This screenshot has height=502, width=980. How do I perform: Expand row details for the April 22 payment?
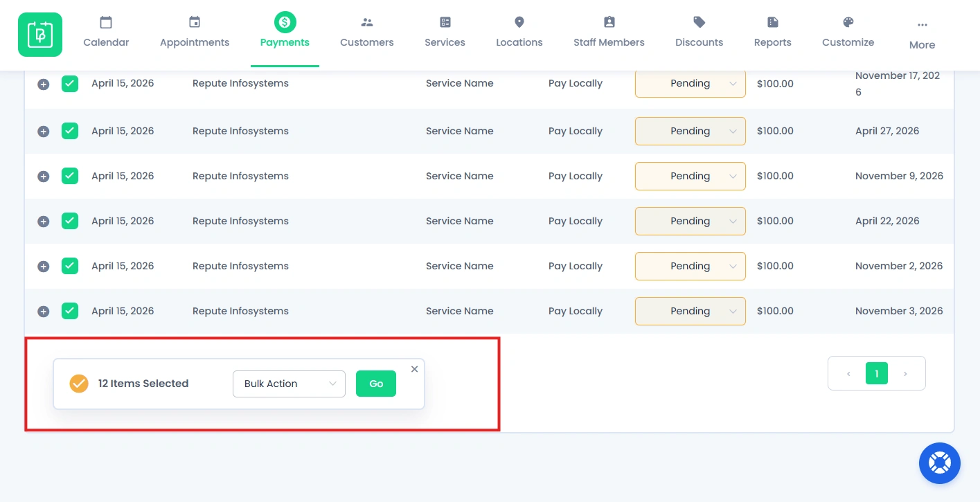coord(43,222)
